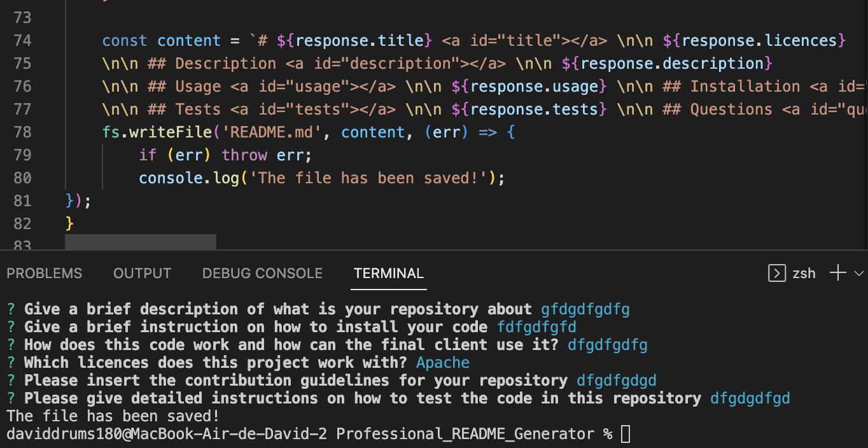Switch to the PROBLEMS tab
Viewport: 868px width, 448px height.
44,273
